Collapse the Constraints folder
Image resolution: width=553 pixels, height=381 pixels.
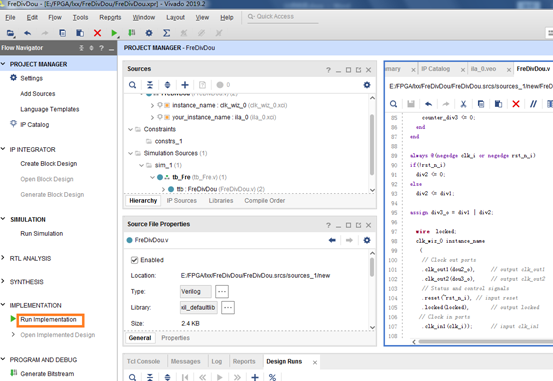130,129
